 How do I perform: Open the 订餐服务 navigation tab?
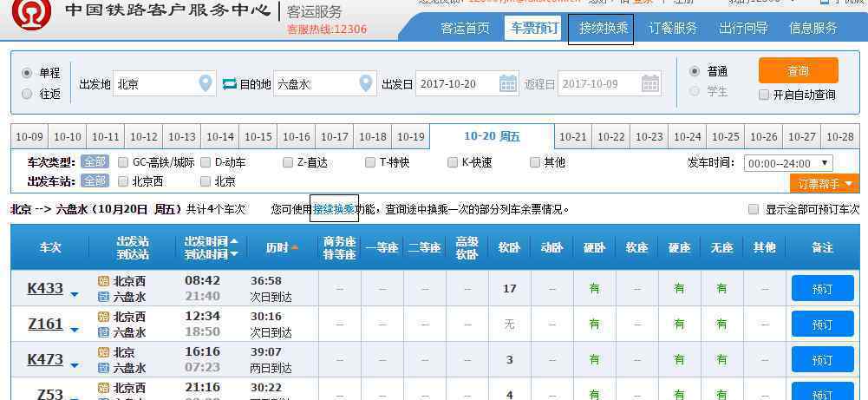click(673, 29)
